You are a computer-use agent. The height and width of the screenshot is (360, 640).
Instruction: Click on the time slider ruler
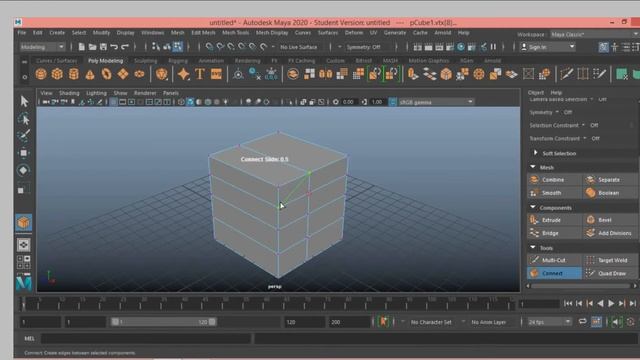pyautogui.click(x=267, y=303)
